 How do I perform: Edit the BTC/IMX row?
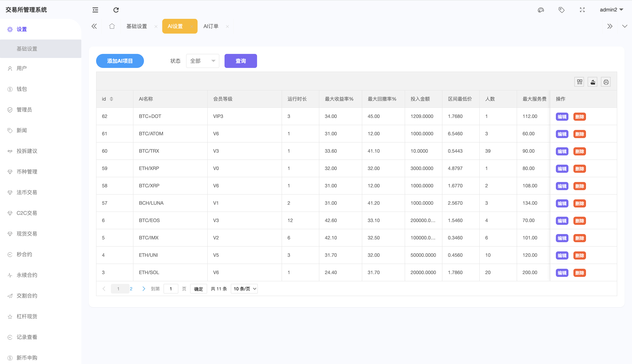(x=562, y=238)
